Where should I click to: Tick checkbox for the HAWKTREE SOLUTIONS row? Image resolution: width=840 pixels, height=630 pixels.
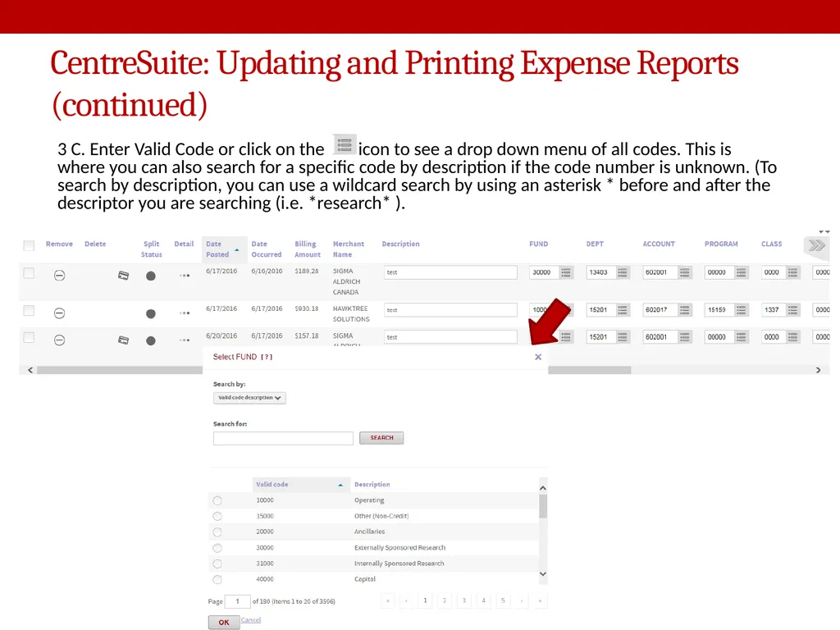(29, 311)
